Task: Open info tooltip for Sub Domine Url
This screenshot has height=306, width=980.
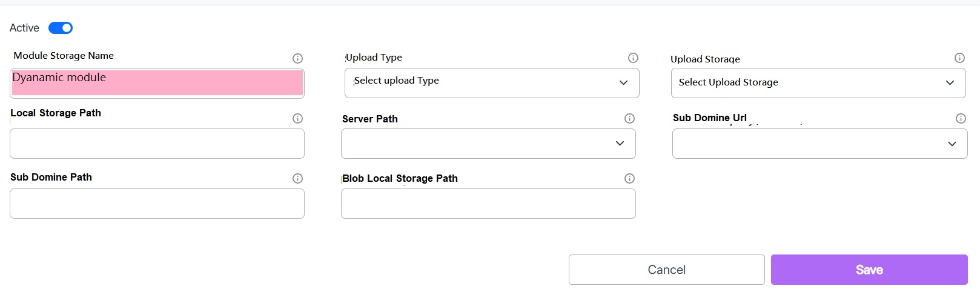Action: click(961, 118)
